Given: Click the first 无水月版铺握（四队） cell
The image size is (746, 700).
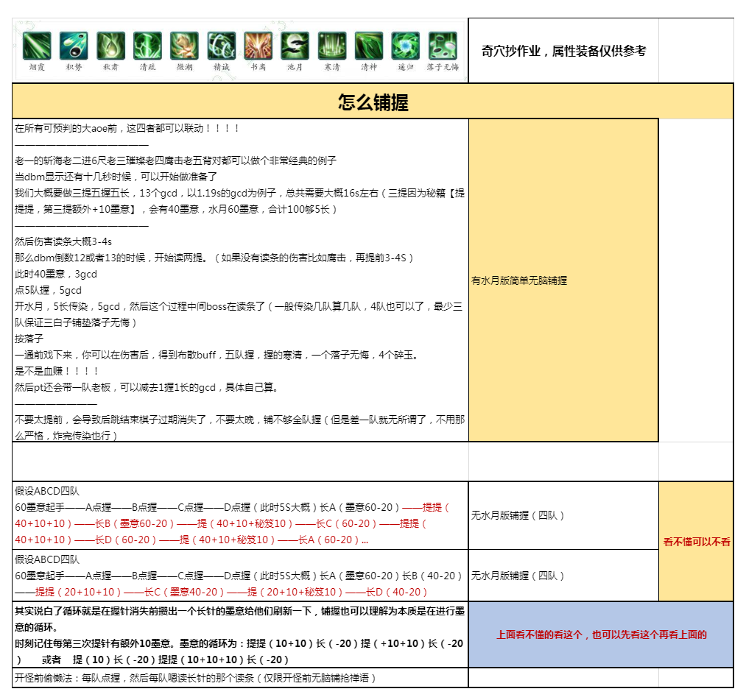Looking at the screenshot, I should [x=563, y=515].
